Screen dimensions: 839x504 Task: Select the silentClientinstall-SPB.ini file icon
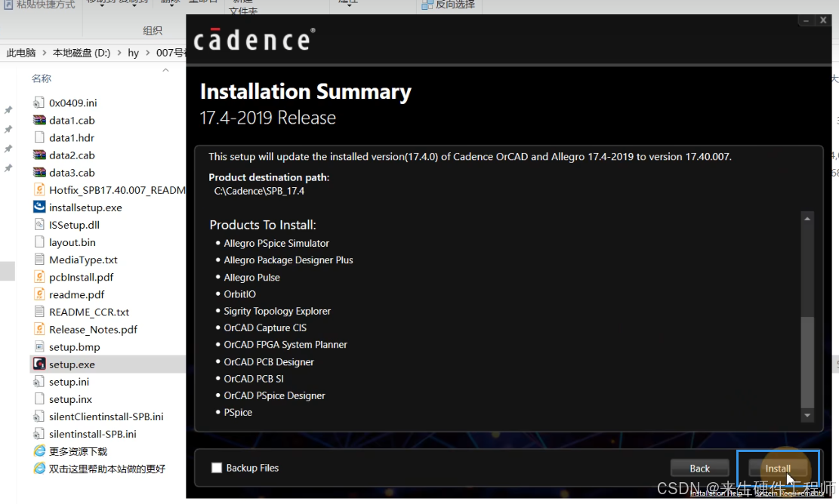click(39, 416)
